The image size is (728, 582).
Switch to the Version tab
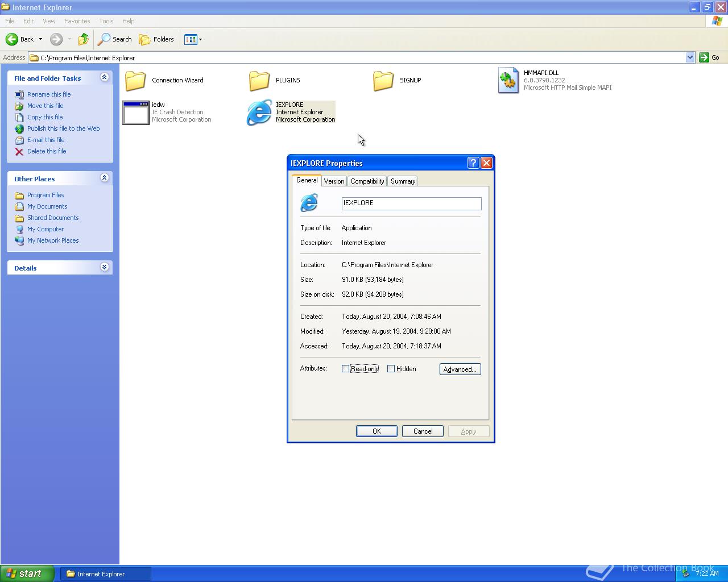pos(334,181)
